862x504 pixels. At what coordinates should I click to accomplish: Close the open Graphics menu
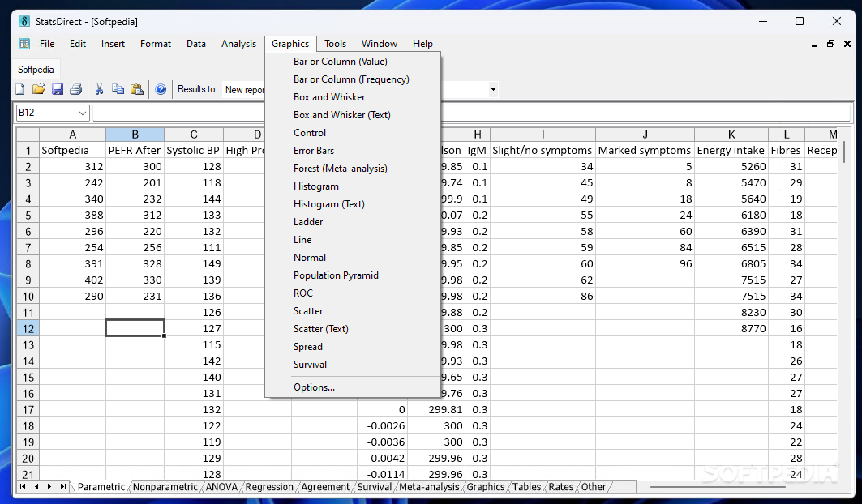pos(290,44)
